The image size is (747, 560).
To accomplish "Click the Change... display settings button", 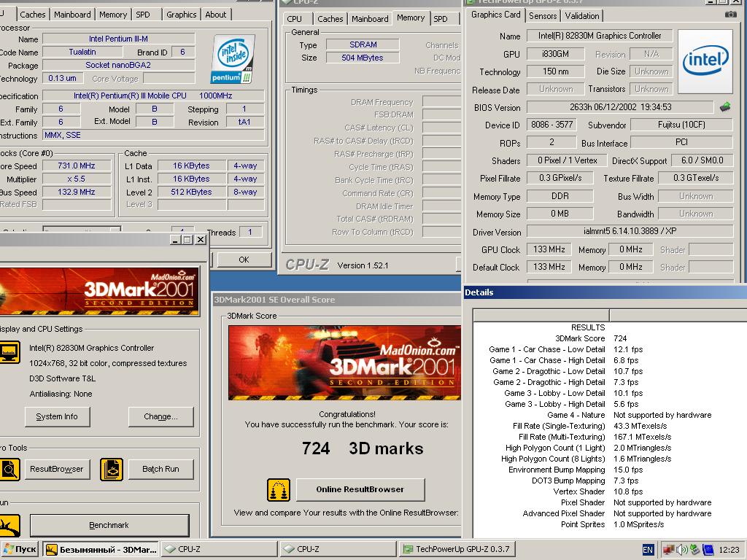I will point(161,416).
